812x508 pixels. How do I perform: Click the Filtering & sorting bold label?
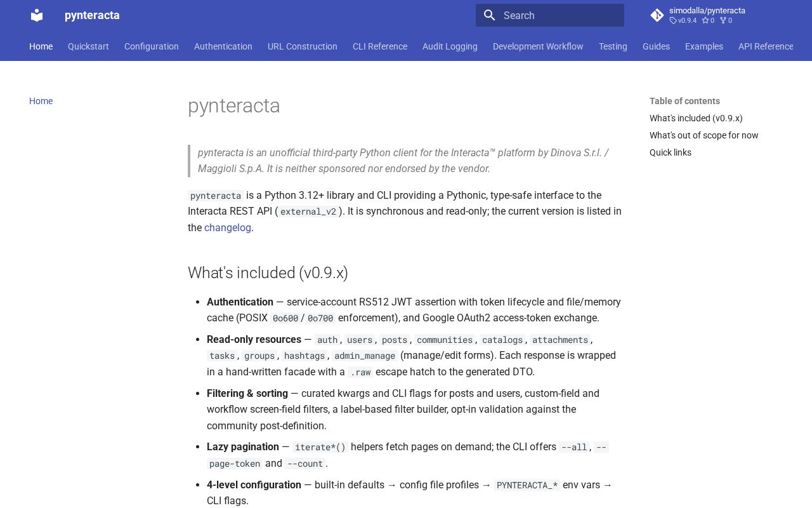[247, 394]
